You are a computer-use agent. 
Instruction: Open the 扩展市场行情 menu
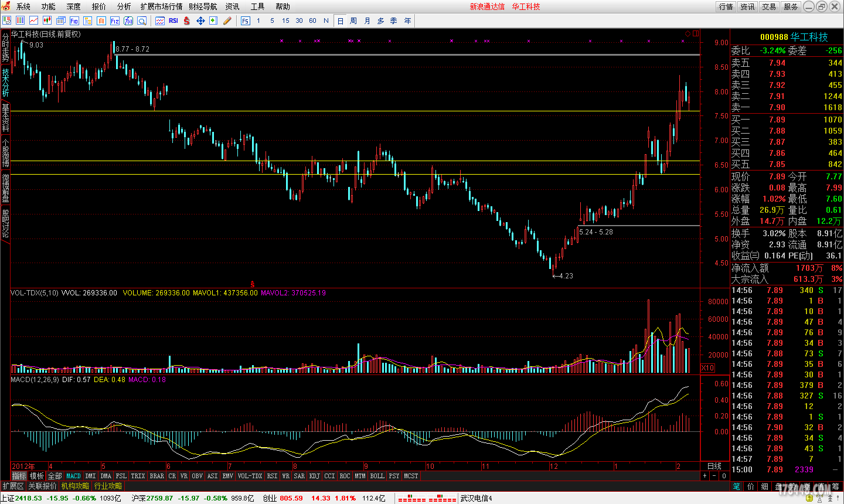click(161, 6)
